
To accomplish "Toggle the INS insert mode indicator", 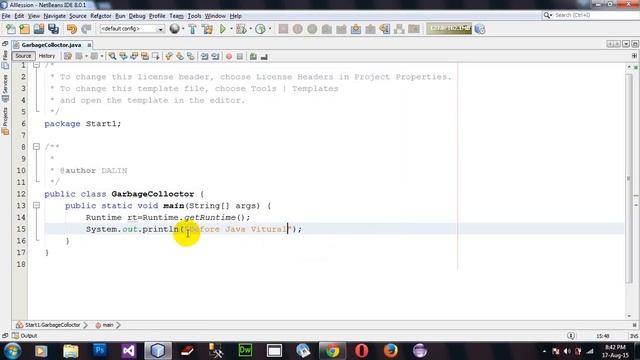I will pyautogui.click(x=633, y=336).
